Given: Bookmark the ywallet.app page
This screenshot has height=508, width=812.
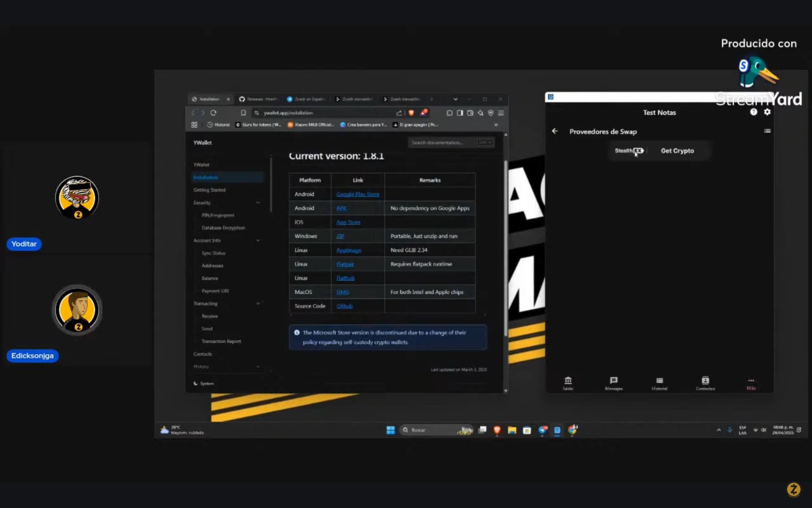Looking at the screenshot, I should coord(243,113).
